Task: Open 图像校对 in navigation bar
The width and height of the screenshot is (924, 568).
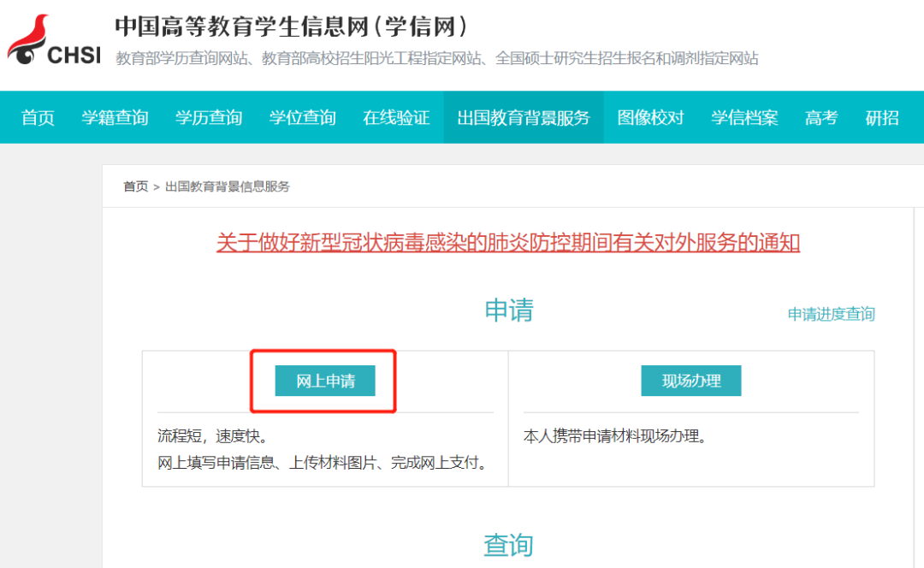Action: (650, 118)
